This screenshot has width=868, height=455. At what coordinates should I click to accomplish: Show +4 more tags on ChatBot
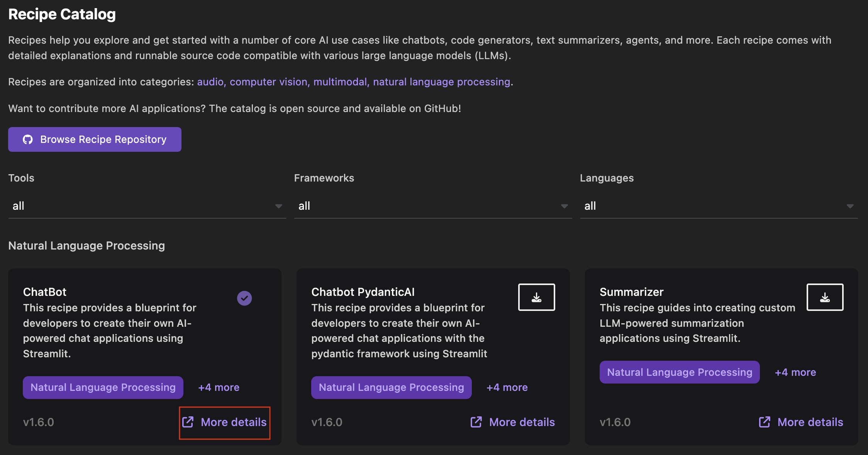point(219,387)
